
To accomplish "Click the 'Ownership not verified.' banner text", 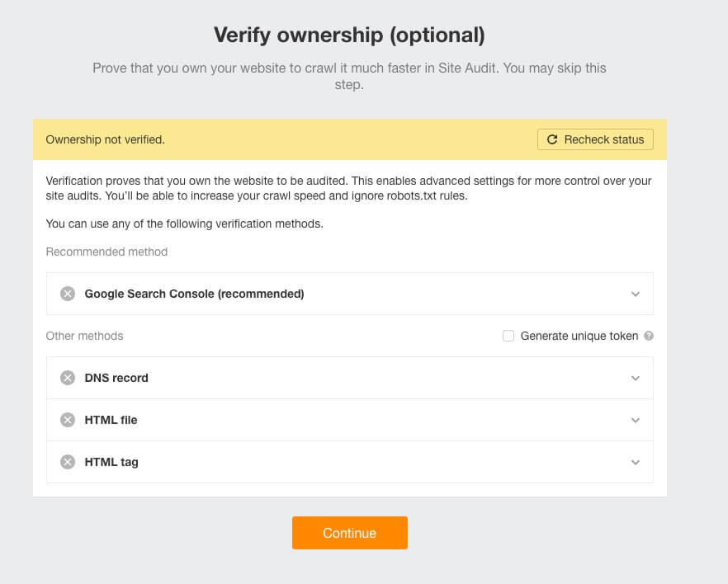I will tap(105, 139).
